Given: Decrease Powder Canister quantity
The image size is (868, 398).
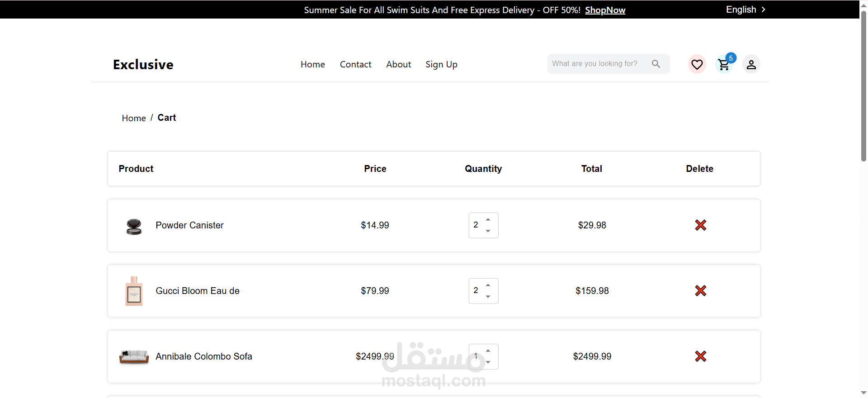Looking at the screenshot, I should [488, 231].
